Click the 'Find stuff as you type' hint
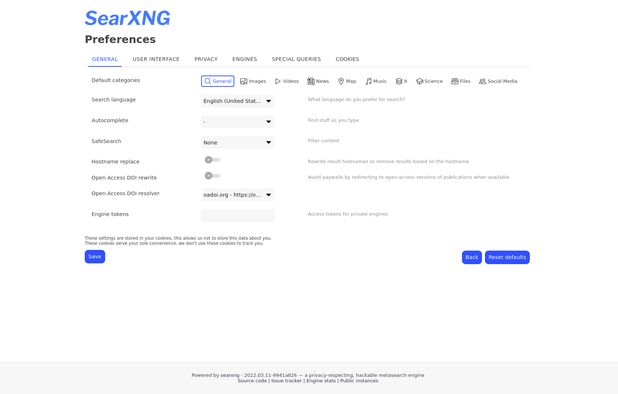The height and width of the screenshot is (394, 618). (333, 120)
